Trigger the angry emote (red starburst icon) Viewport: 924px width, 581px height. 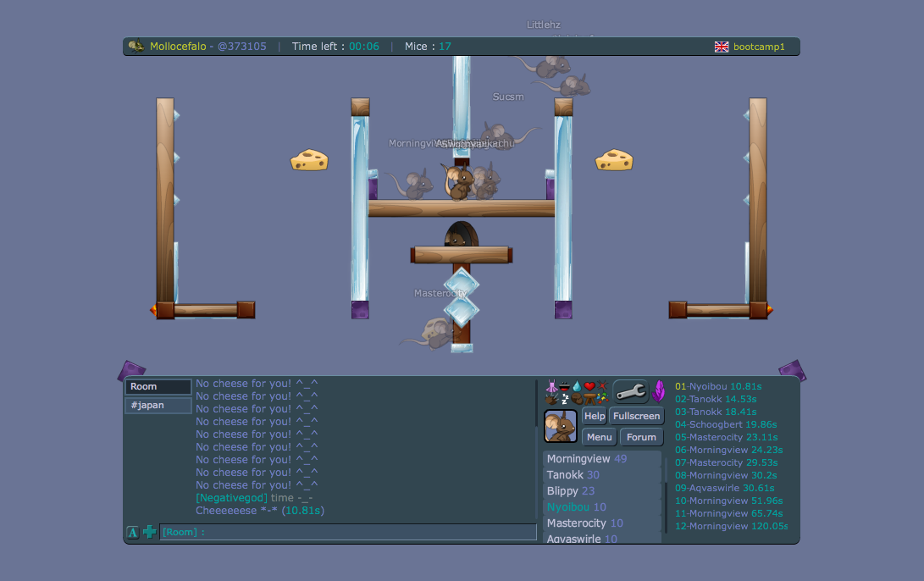(602, 385)
